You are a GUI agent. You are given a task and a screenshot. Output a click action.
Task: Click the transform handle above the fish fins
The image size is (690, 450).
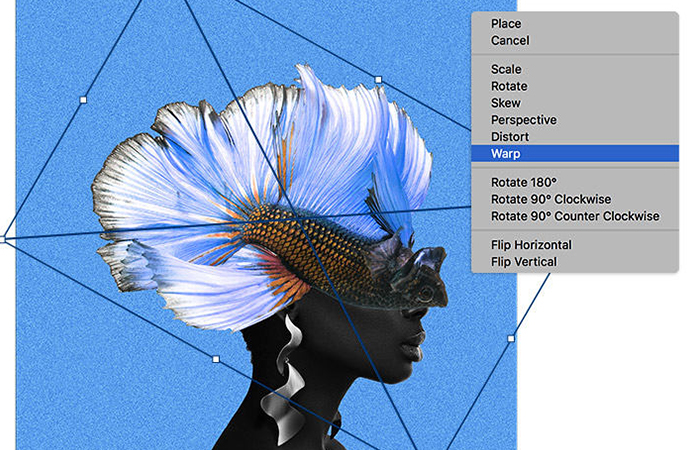click(378, 80)
